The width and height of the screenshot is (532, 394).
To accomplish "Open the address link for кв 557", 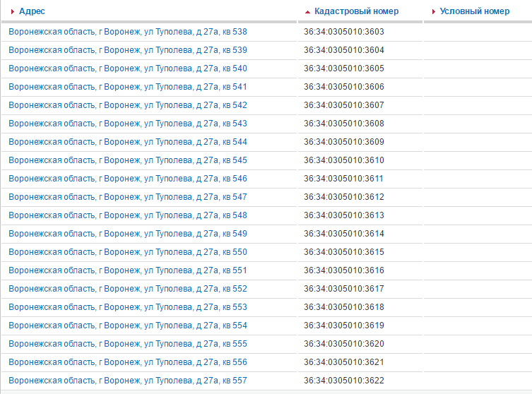I will (128, 381).
